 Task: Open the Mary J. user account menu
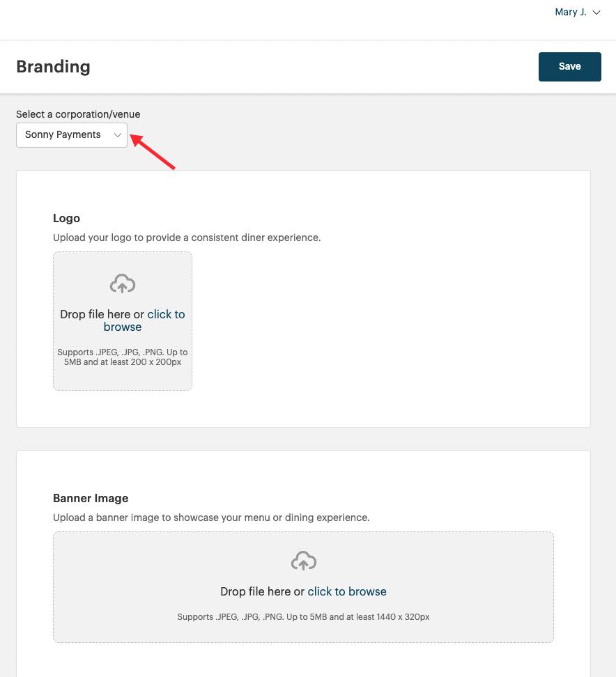pyautogui.click(x=571, y=13)
